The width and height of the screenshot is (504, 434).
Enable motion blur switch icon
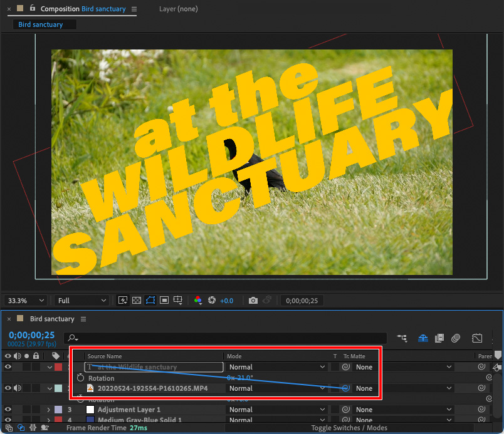point(456,338)
